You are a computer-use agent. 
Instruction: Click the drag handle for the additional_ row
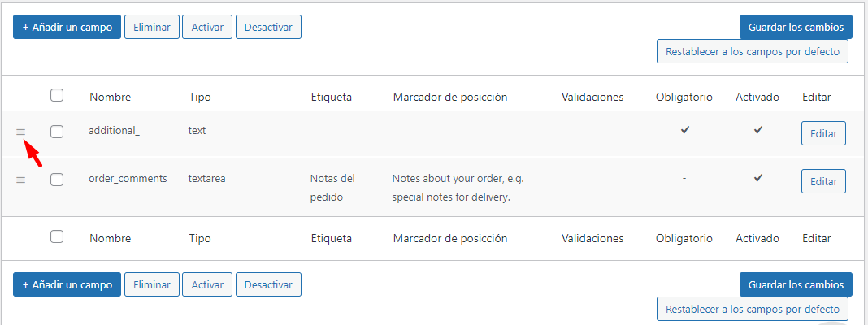(20, 132)
